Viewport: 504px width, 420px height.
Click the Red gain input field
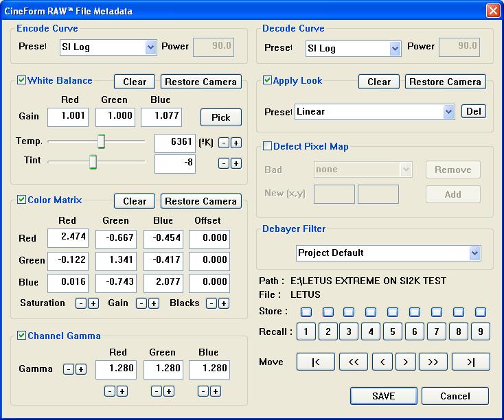68,117
